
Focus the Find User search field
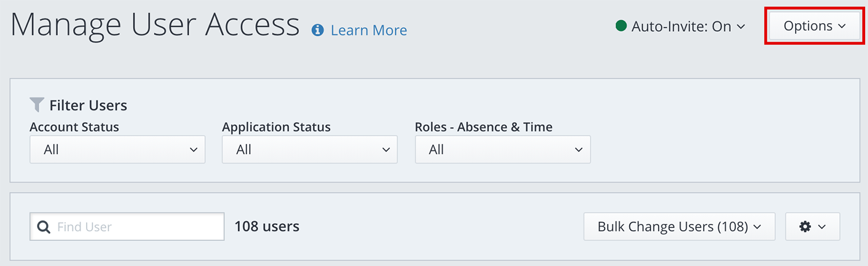(138, 227)
